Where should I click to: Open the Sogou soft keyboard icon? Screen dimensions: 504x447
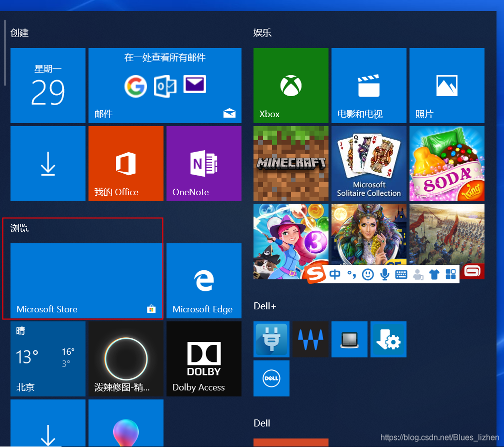coord(401,274)
